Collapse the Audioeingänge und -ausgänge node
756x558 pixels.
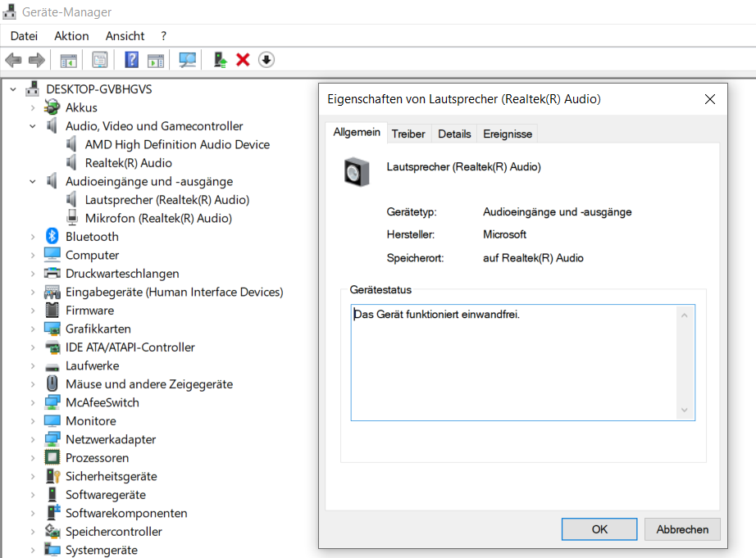[33, 181]
